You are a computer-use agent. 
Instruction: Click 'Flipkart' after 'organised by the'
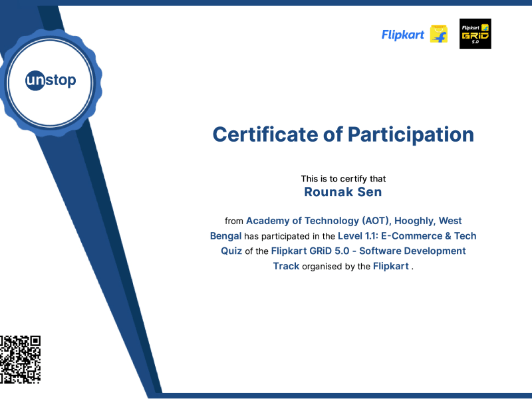pyautogui.click(x=391, y=266)
